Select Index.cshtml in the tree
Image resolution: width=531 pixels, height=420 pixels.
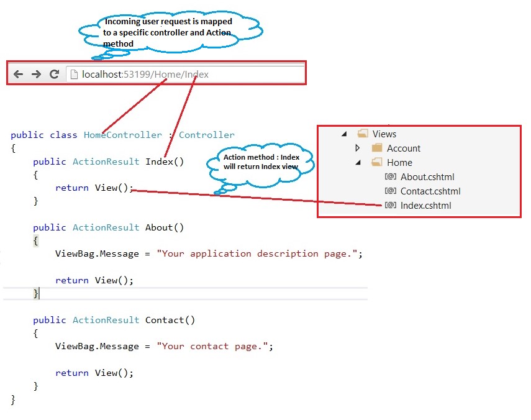tap(427, 205)
